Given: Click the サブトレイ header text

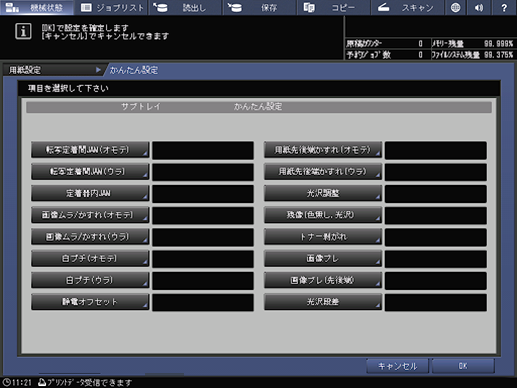Looking at the screenshot, I should pos(141,107).
